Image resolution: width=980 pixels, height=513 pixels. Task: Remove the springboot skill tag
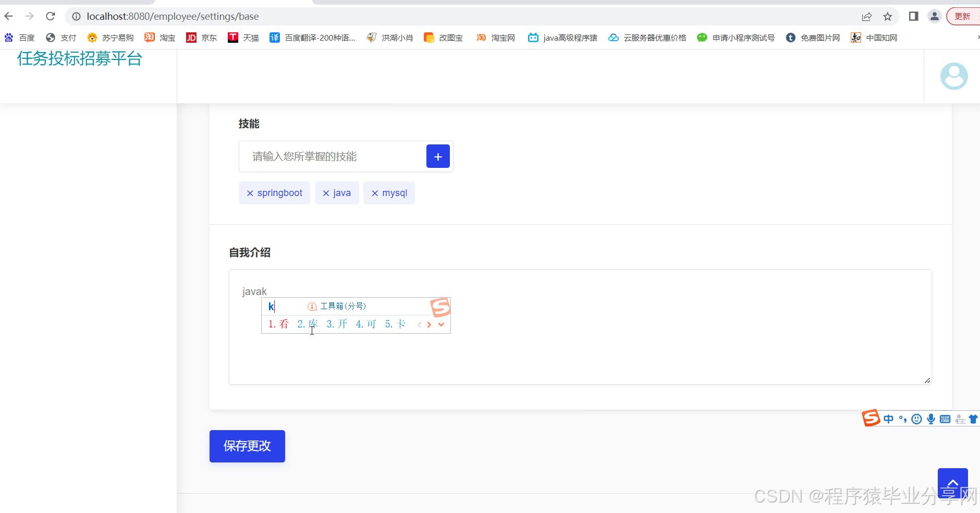tap(250, 193)
